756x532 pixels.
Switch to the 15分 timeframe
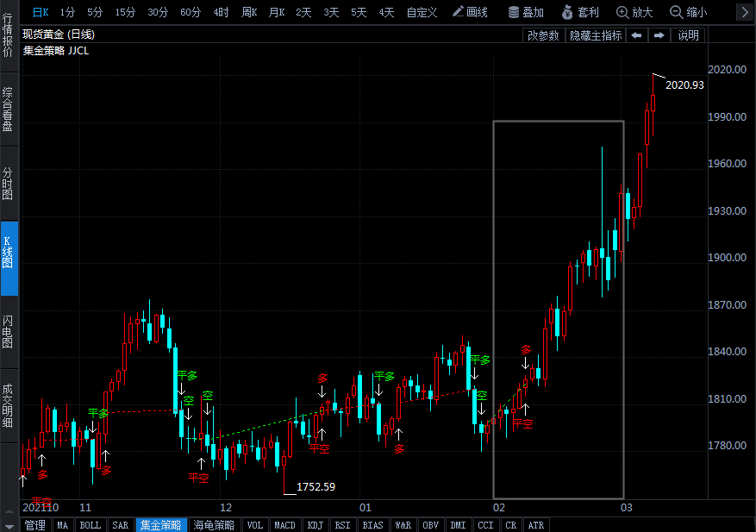(125, 12)
